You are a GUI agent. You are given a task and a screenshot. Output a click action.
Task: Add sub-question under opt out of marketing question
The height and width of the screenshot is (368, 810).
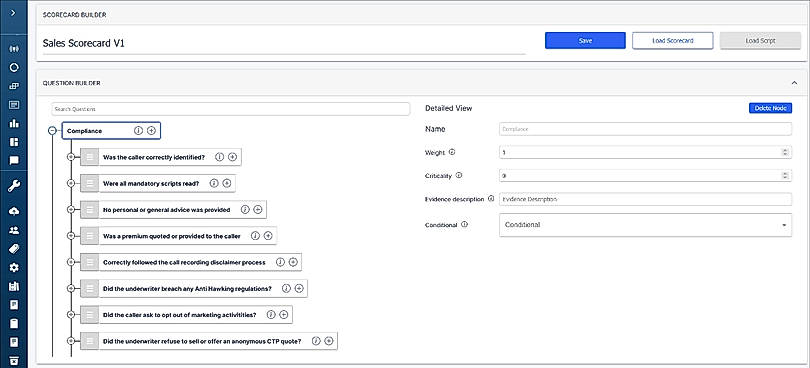point(283,314)
